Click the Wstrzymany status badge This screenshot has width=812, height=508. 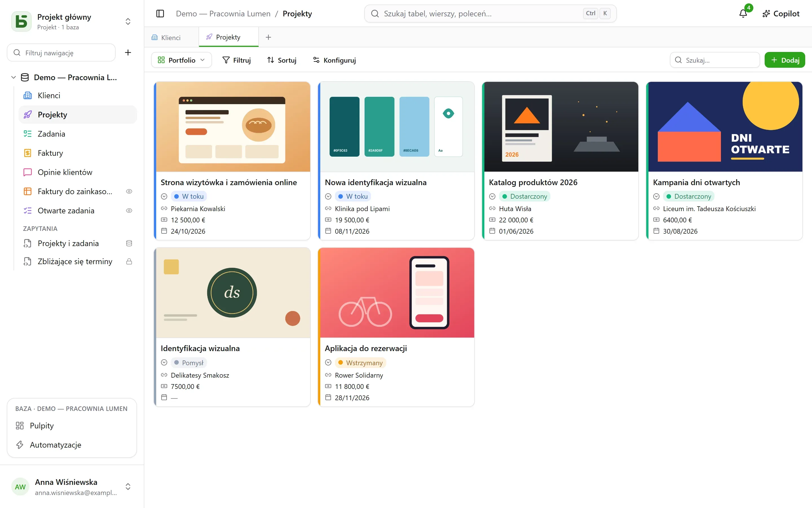[x=360, y=363]
